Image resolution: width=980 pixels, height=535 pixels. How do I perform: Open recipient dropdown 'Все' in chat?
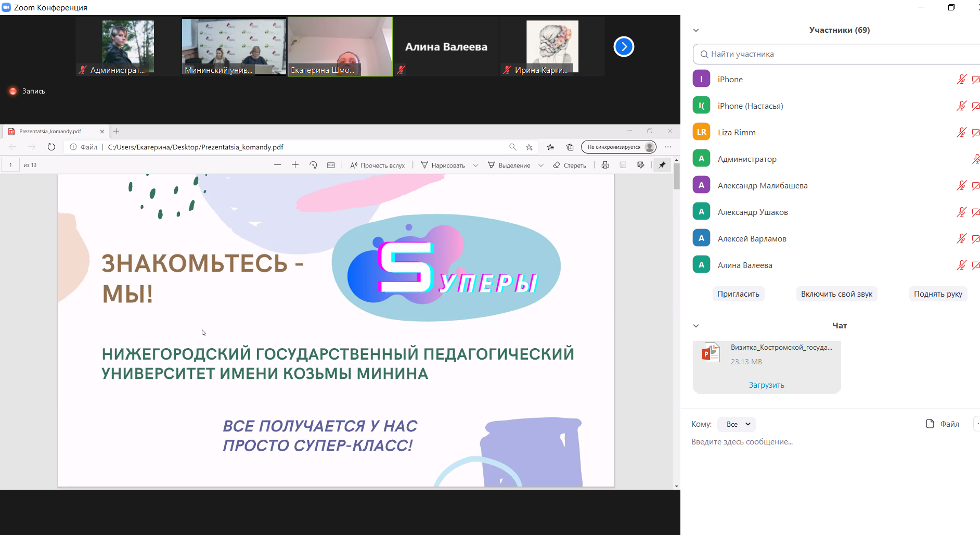tap(737, 424)
